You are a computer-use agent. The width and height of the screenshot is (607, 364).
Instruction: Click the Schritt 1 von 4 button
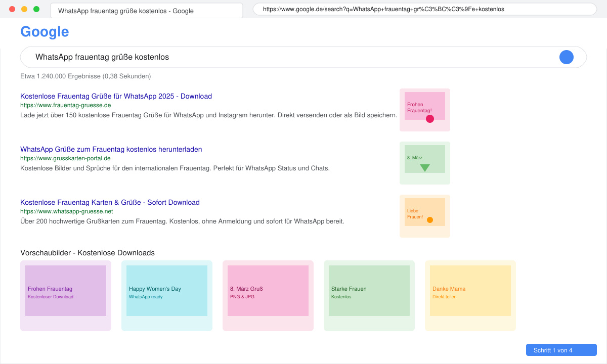tap(561, 350)
